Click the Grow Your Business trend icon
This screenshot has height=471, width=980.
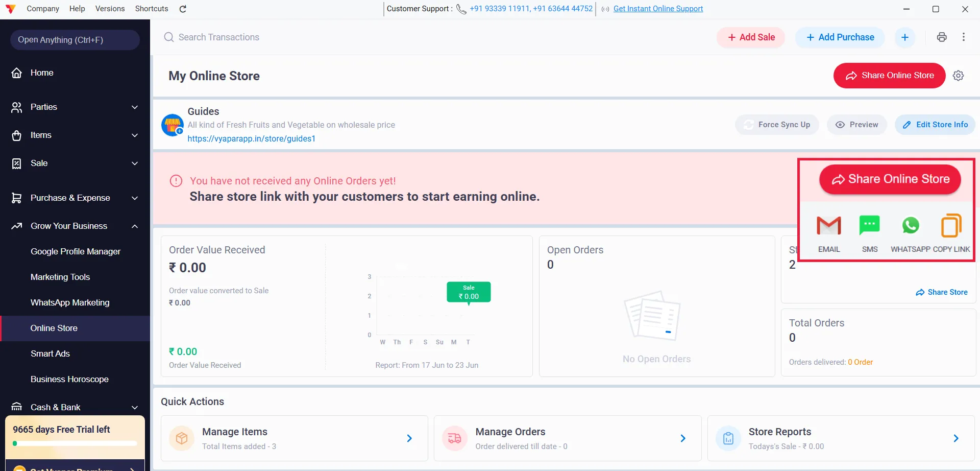click(17, 226)
